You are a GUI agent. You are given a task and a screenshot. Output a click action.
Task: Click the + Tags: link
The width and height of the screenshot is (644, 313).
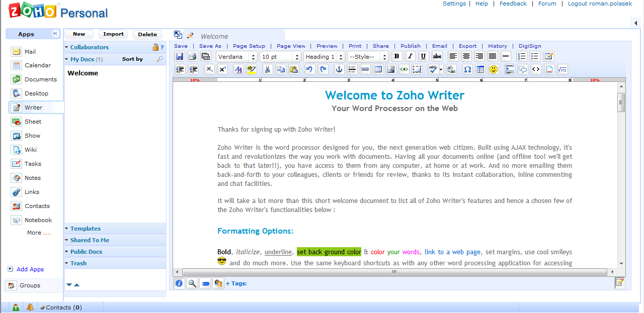point(236,283)
